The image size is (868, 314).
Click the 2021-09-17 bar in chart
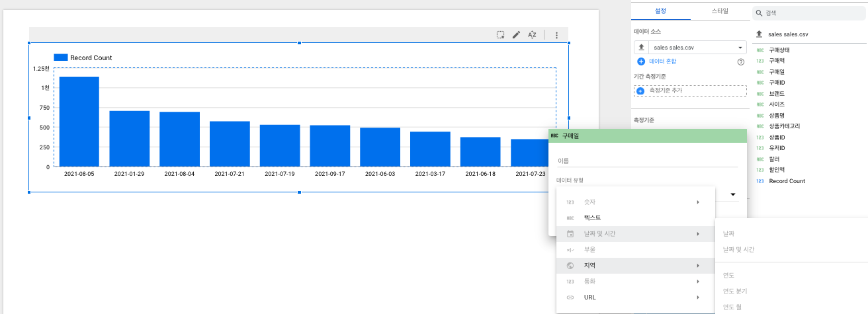330,146
